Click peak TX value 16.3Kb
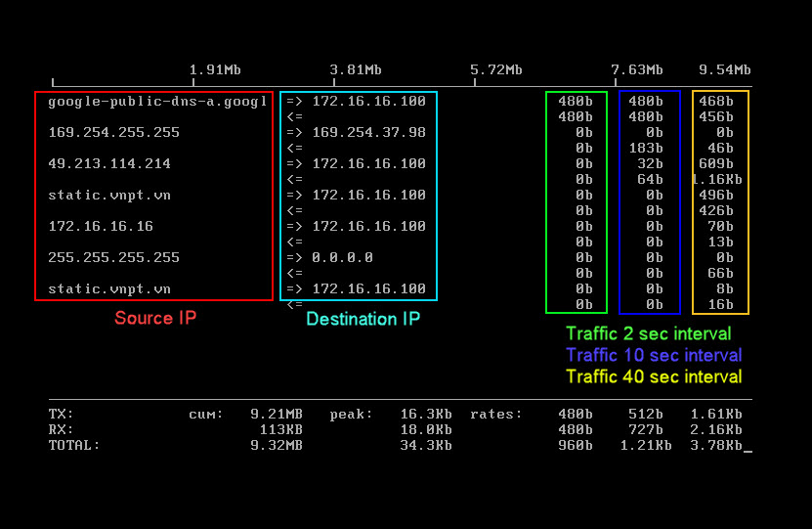This screenshot has width=812, height=529. coord(426,414)
